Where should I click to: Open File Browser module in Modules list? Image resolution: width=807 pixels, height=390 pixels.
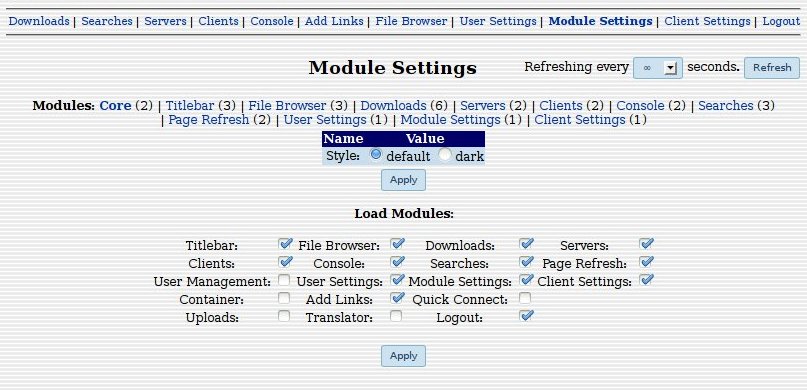[287, 105]
